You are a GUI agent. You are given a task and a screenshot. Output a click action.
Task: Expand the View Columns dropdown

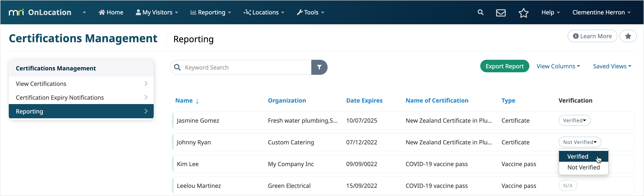558,66
